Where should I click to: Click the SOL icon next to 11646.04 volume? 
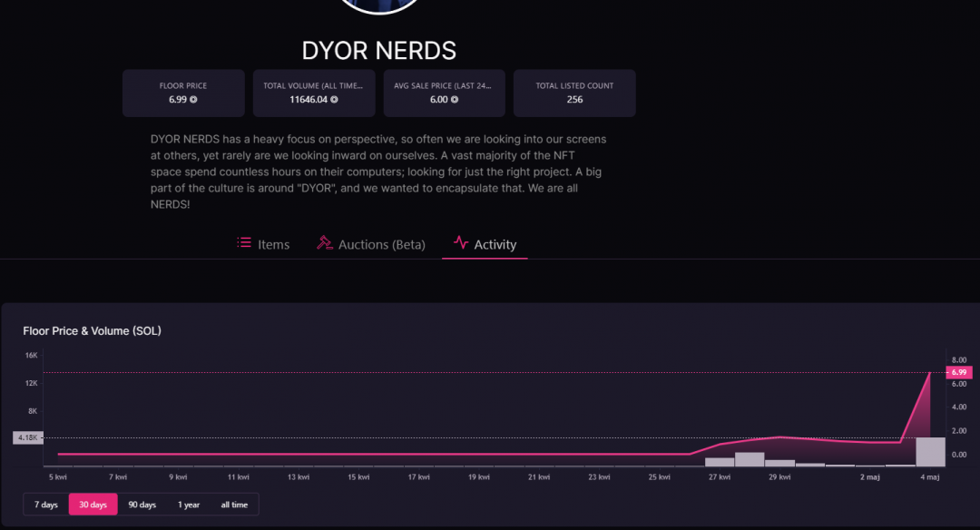click(x=334, y=100)
